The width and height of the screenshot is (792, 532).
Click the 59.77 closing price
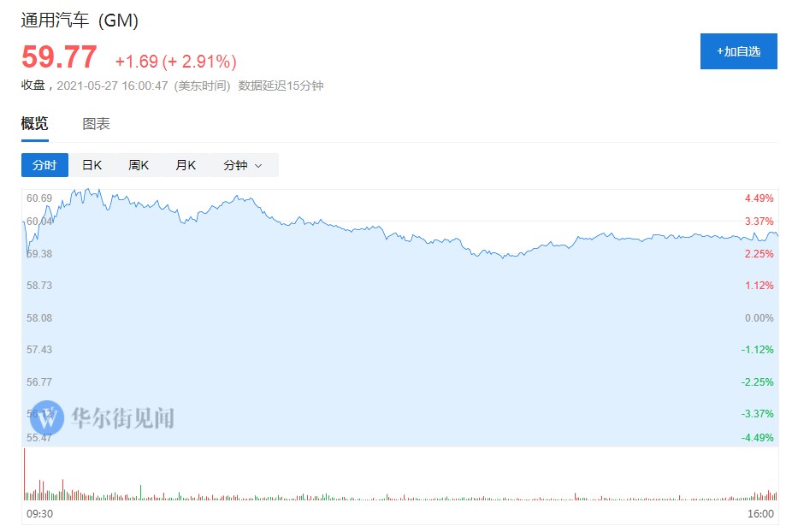(x=59, y=57)
